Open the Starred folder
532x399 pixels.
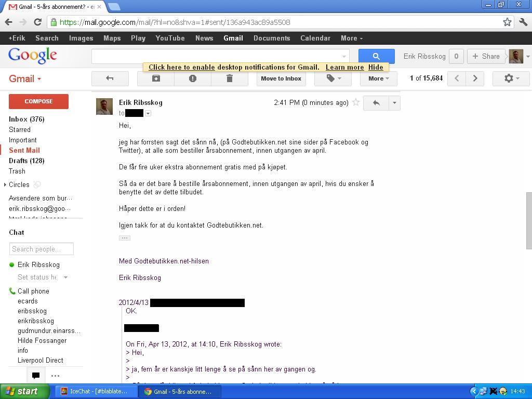[x=20, y=129]
